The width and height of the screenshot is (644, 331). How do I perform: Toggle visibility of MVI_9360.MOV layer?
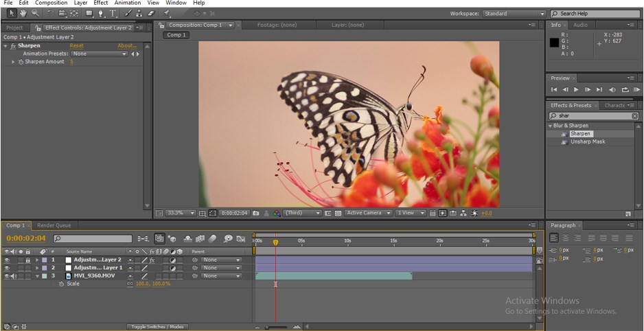coord(6,276)
